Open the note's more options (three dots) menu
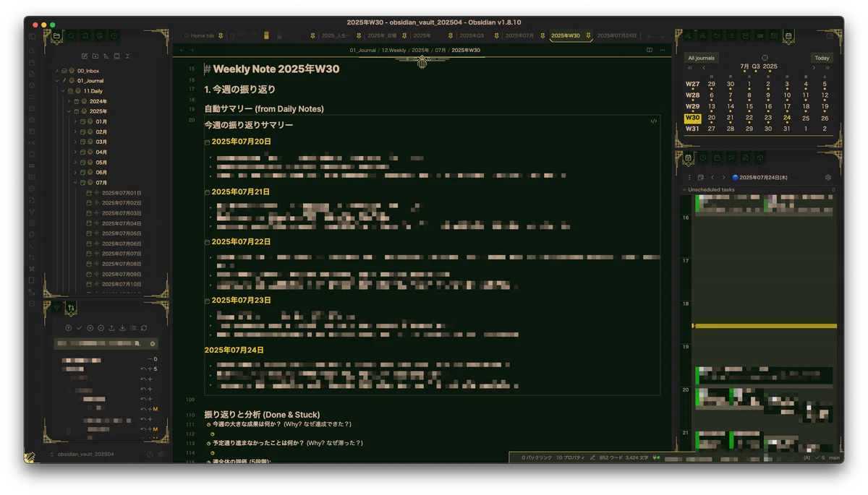This screenshot has width=868, height=495. (662, 50)
